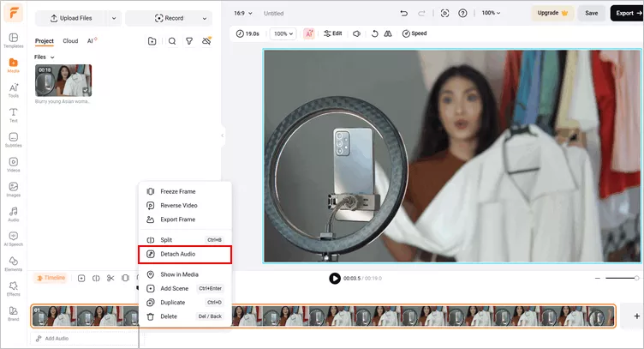Click the fullscreen preview icon
Screen dimensions: 644x349
pos(444,13)
